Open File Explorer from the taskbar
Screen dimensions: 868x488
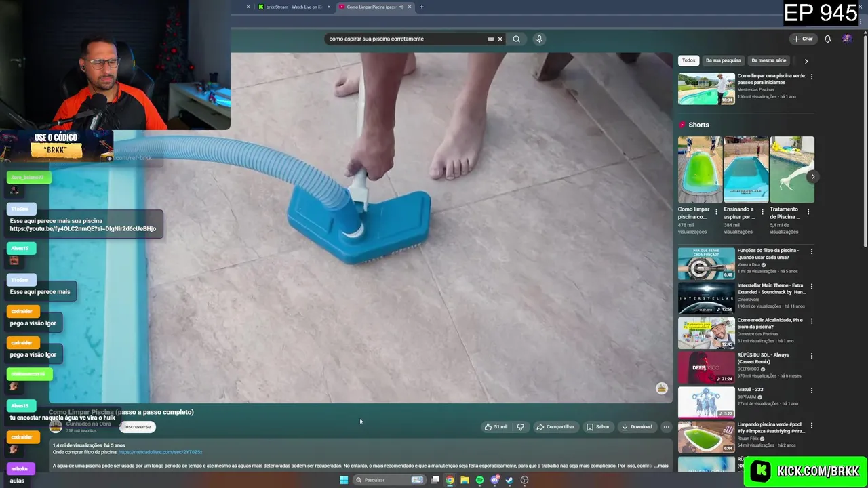coord(465,480)
